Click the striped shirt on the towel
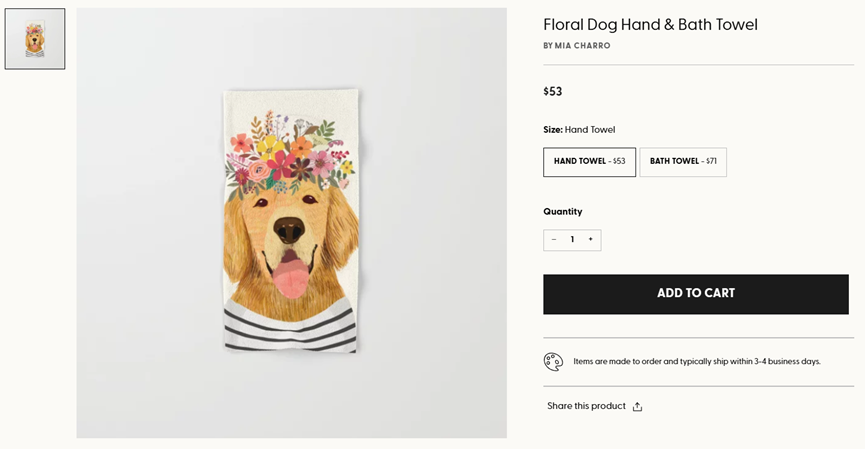This screenshot has height=449, width=865. (290, 327)
